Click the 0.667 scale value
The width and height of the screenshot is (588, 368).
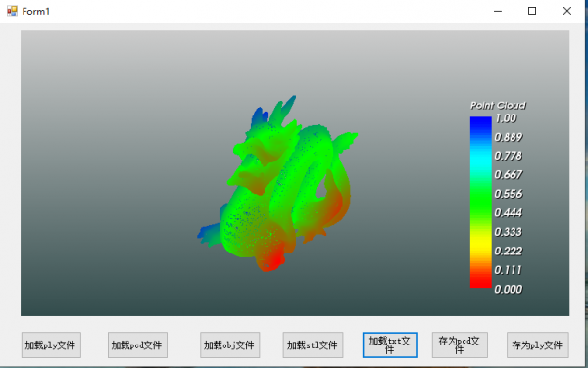508,175
